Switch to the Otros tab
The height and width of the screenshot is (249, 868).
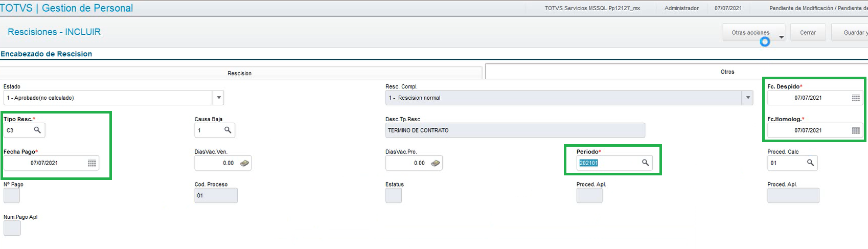(x=677, y=72)
